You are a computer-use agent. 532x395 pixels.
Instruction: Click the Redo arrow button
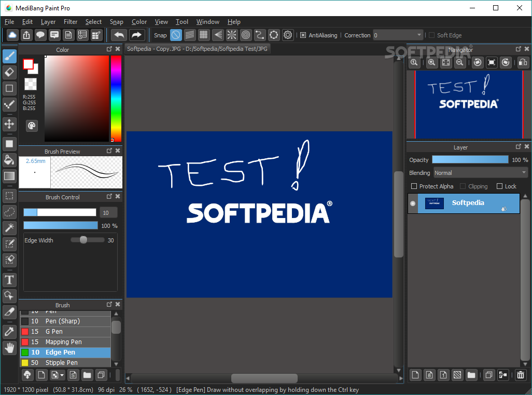click(x=136, y=35)
